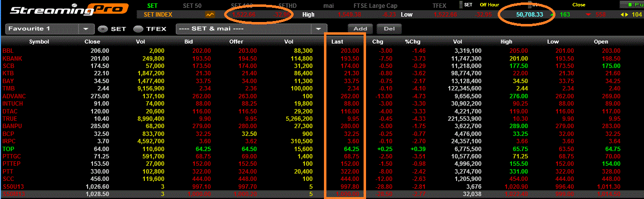This screenshot has width=644, height=199.
Task: Click the yellow unchanged arrows beside 104
Action: tap(624, 15)
